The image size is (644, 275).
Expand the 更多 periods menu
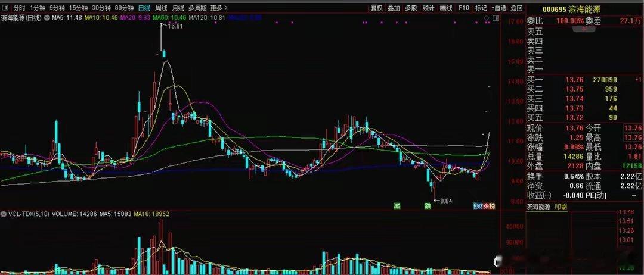(219, 8)
